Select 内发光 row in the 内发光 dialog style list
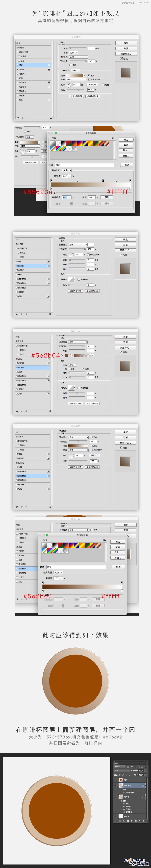 pyautogui.click(x=33, y=367)
